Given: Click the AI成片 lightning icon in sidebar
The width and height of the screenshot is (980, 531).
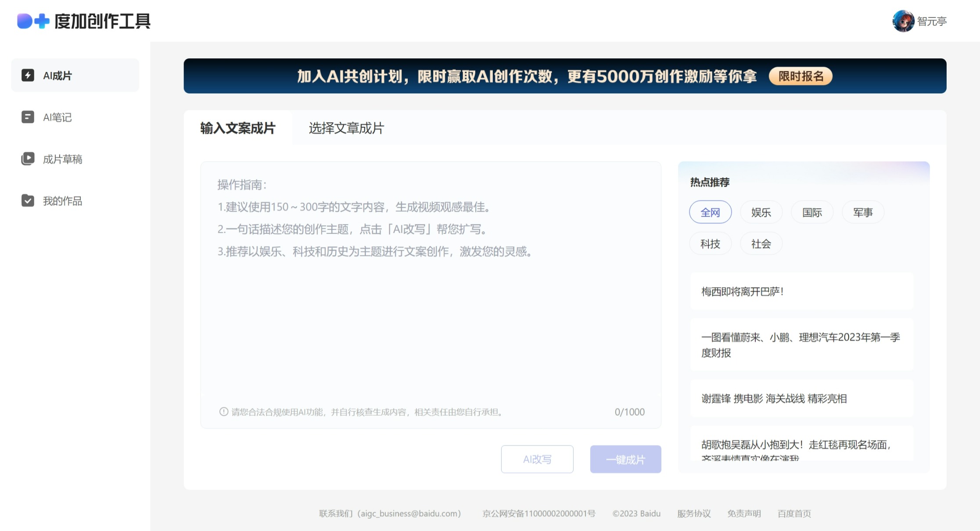Looking at the screenshot, I should 28,75.
